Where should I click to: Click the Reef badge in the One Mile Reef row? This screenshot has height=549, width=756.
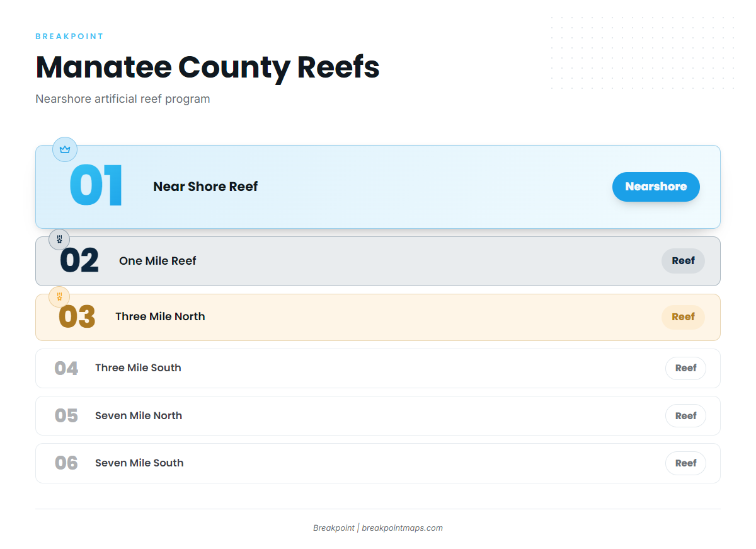click(683, 261)
